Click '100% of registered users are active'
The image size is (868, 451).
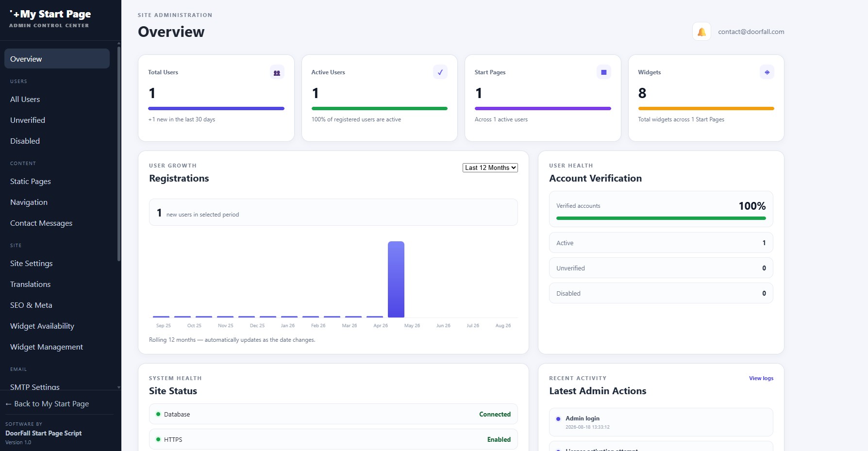click(356, 119)
